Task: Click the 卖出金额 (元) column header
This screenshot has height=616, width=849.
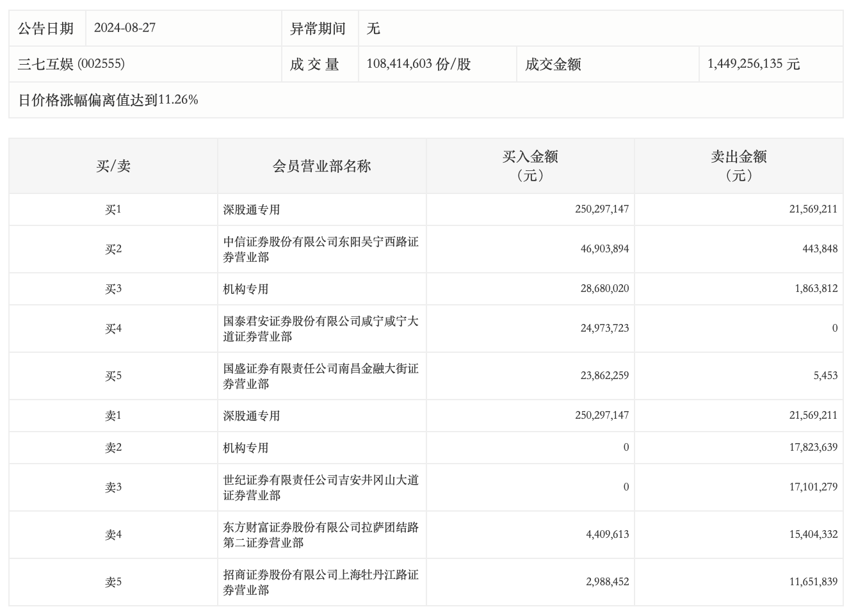Action: point(738,166)
